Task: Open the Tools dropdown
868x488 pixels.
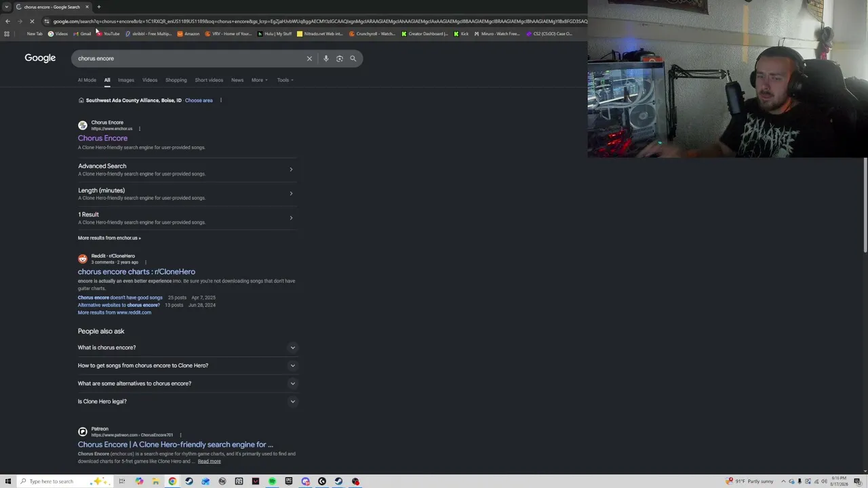Action: pyautogui.click(x=285, y=80)
